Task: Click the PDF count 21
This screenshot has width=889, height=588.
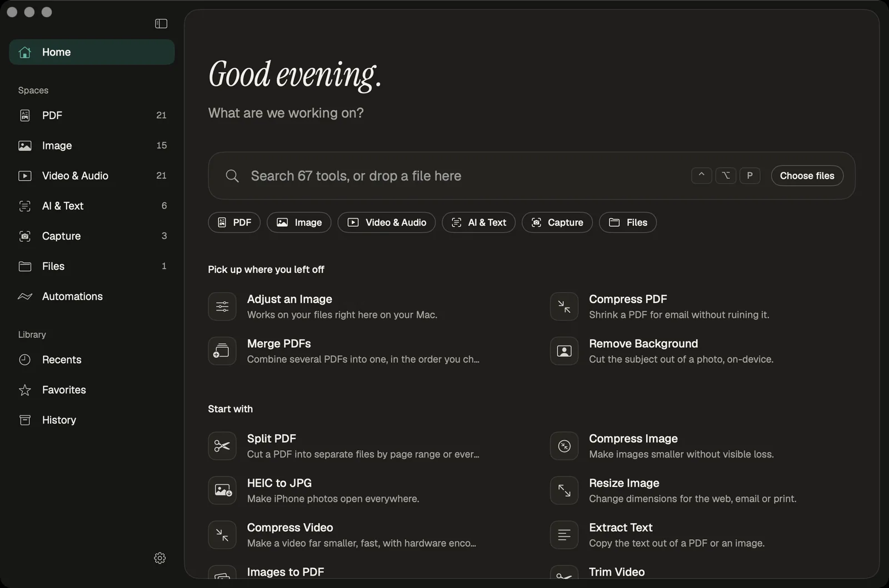Action: [x=161, y=115]
